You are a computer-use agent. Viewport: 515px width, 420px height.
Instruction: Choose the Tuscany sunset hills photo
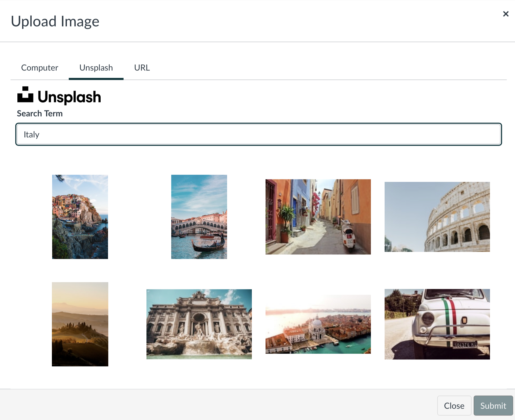pyautogui.click(x=80, y=324)
